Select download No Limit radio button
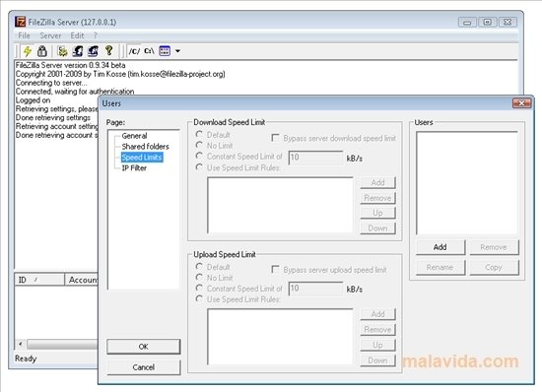 (x=199, y=145)
